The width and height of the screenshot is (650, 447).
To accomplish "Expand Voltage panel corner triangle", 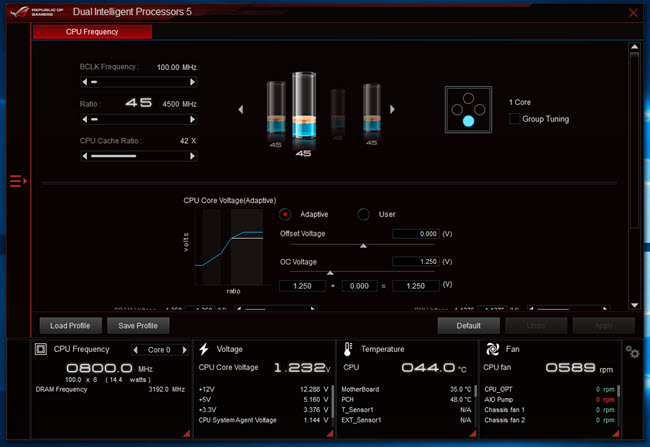I will pos(330,433).
